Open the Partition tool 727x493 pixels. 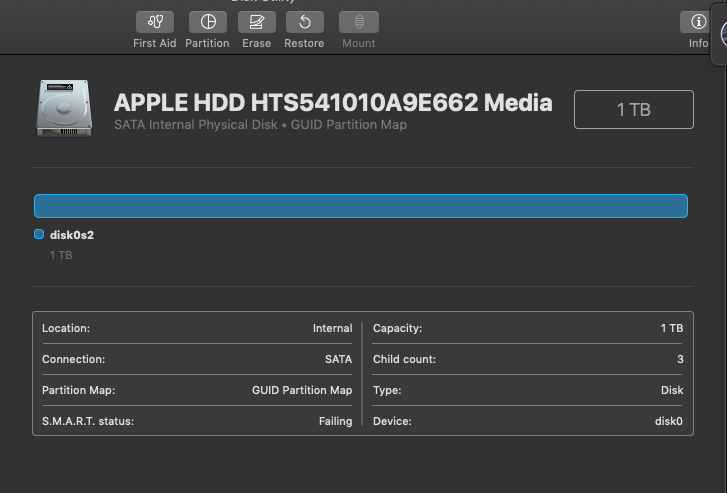click(208, 22)
